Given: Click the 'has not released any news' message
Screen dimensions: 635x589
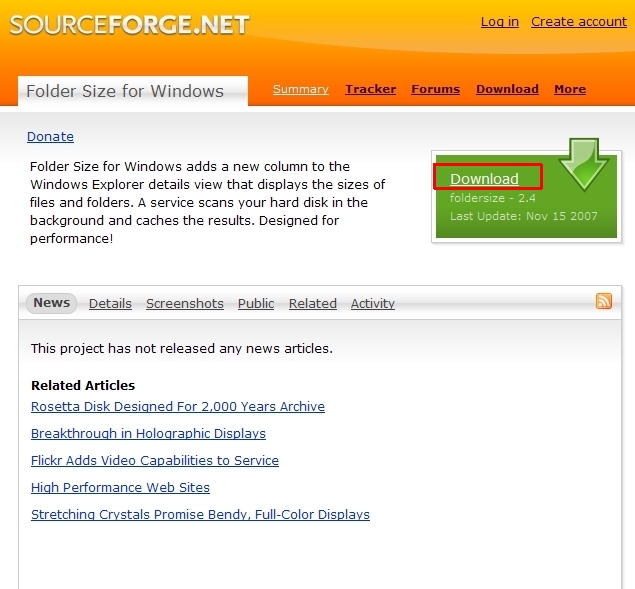Looking at the screenshot, I should click(x=182, y=348).
